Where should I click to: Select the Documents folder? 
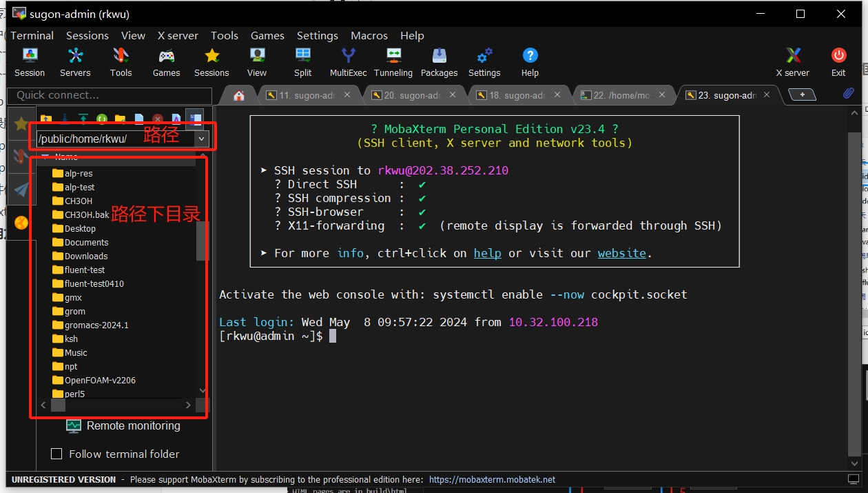click(81, 242)
